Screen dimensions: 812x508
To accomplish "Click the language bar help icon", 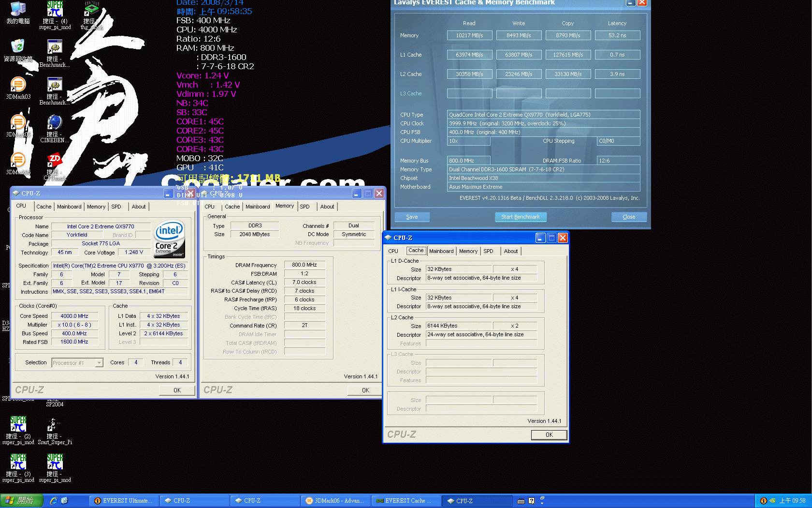I will coord(532,501).
